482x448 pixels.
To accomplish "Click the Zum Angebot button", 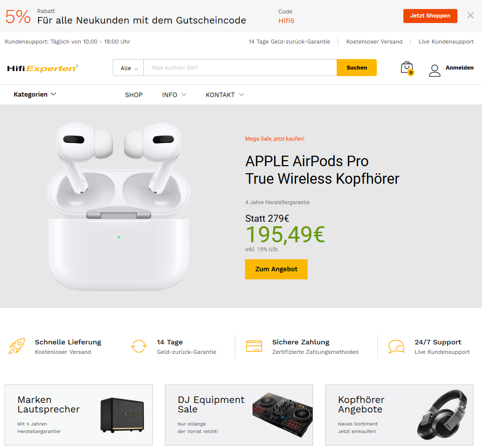I will point(276,269).
